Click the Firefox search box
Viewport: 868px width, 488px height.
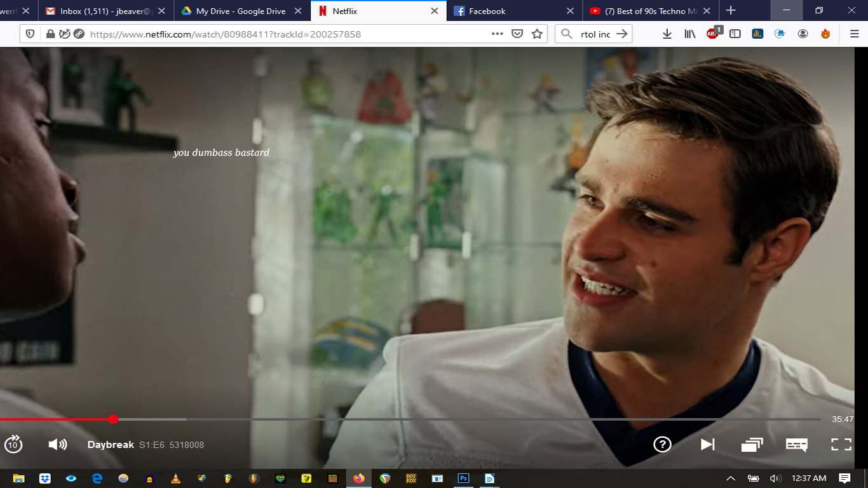[x=594, y=34]
